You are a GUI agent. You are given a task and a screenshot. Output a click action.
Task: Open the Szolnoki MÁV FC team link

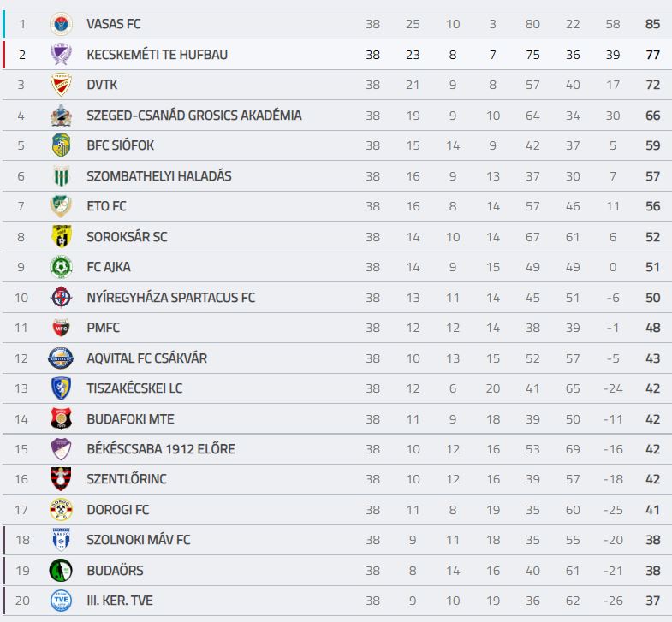139,540
